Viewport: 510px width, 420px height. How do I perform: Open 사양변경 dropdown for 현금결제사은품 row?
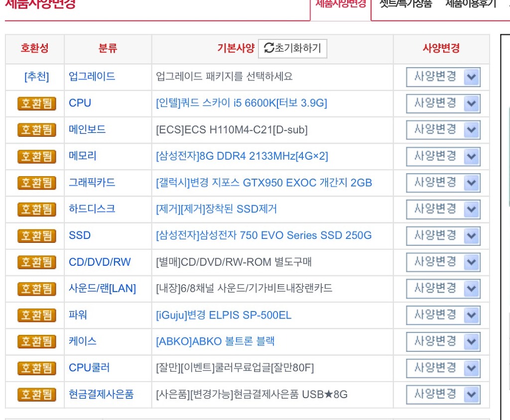tap(443, 395)
